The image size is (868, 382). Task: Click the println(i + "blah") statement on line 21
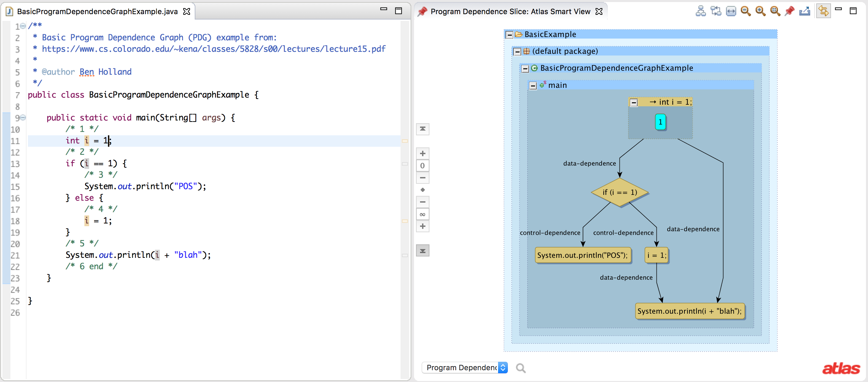pos(138,255)
